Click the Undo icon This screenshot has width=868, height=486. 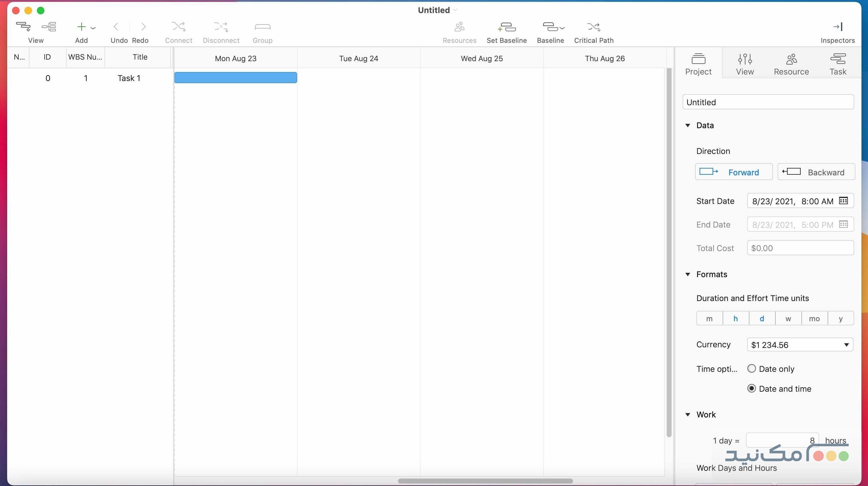coord(116,27)
